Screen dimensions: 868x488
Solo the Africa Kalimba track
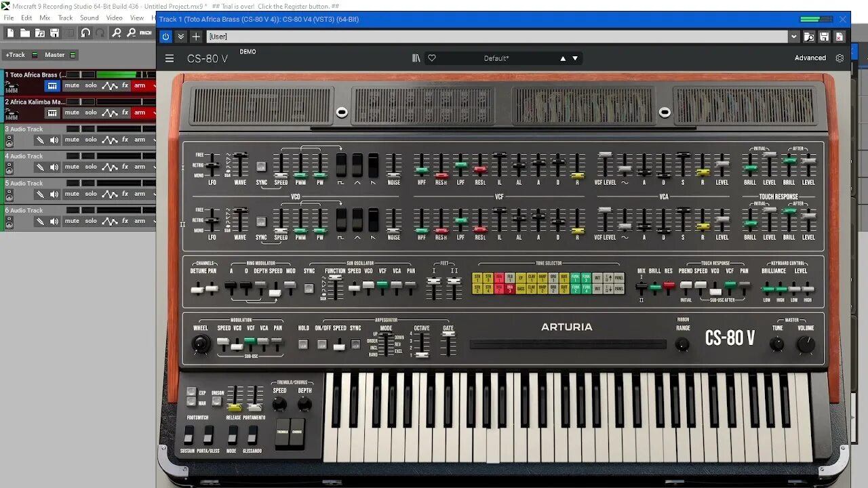(x=91, y=113)
